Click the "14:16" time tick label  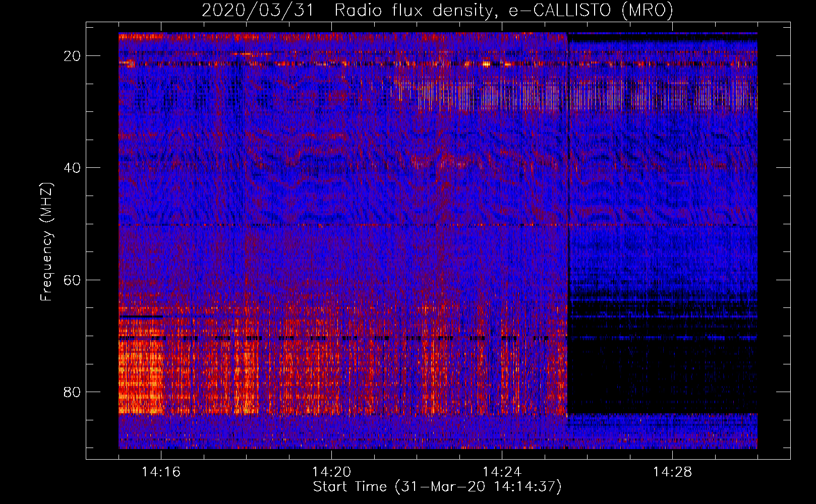(161, 472)
